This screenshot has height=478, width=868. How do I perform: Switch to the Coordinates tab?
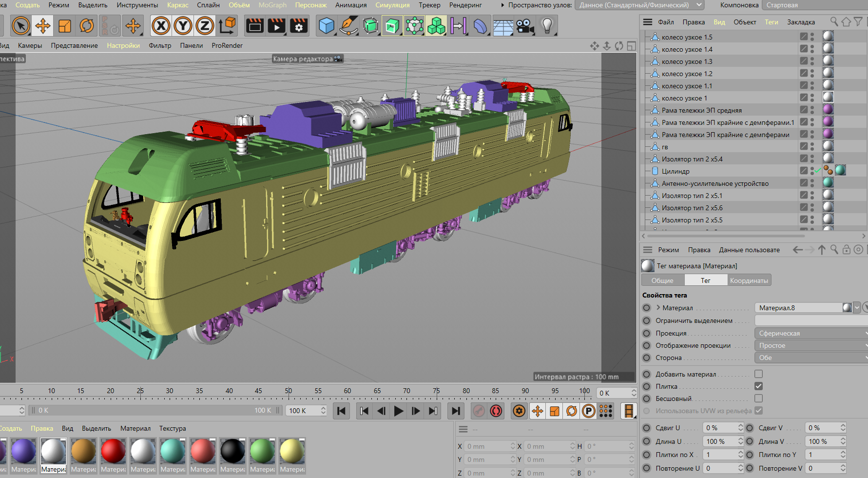point(749,280)
